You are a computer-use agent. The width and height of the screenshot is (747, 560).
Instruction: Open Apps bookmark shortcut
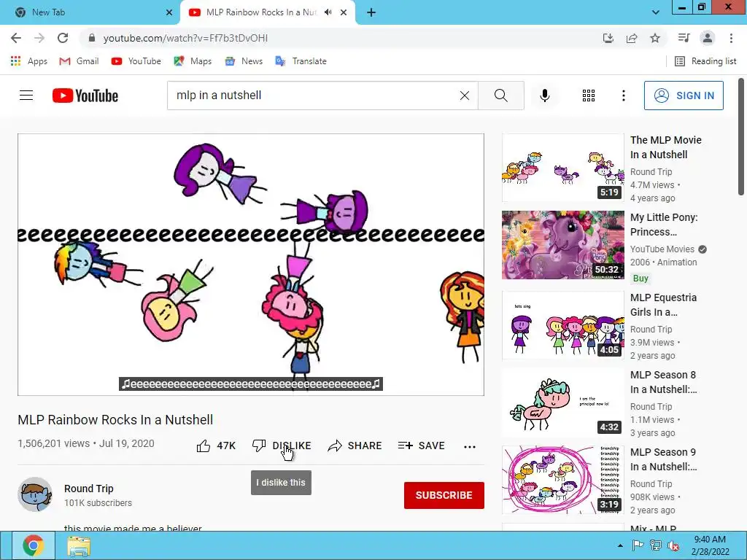pos(28,61)
